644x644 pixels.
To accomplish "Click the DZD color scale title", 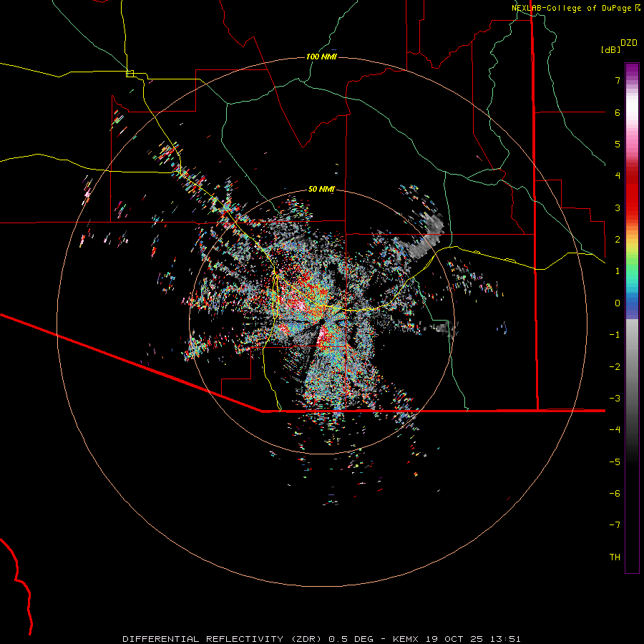I will 629,43.
